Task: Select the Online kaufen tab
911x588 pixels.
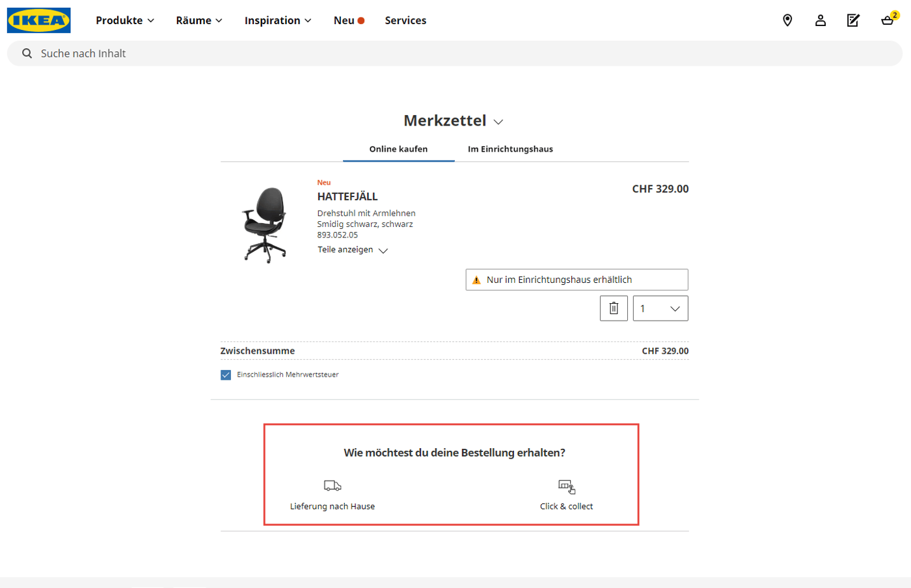Action: point(398,149)
